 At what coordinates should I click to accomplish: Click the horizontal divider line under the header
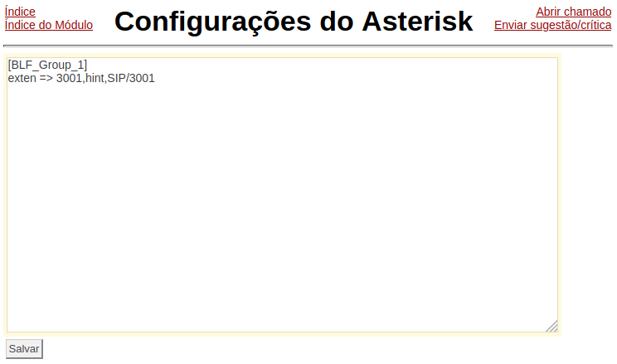(308, 46)
